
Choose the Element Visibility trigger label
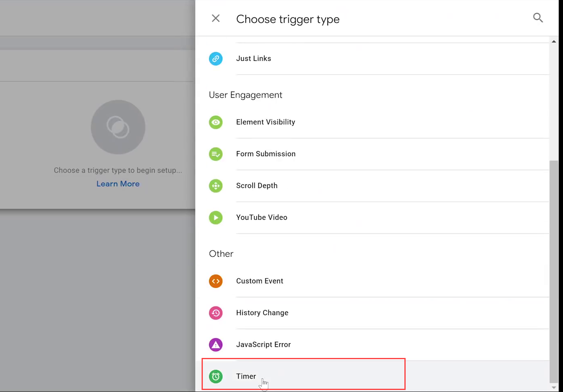click(x=266, y=122)
